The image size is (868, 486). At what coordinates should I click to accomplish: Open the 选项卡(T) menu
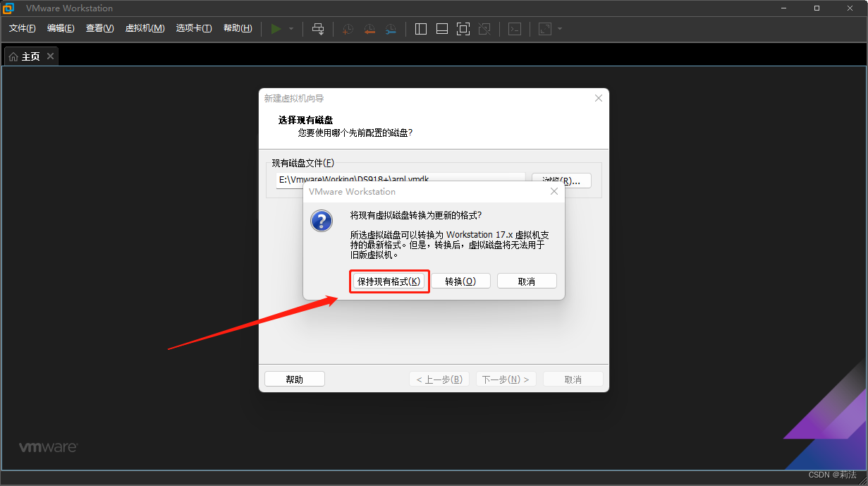point(194,28)
